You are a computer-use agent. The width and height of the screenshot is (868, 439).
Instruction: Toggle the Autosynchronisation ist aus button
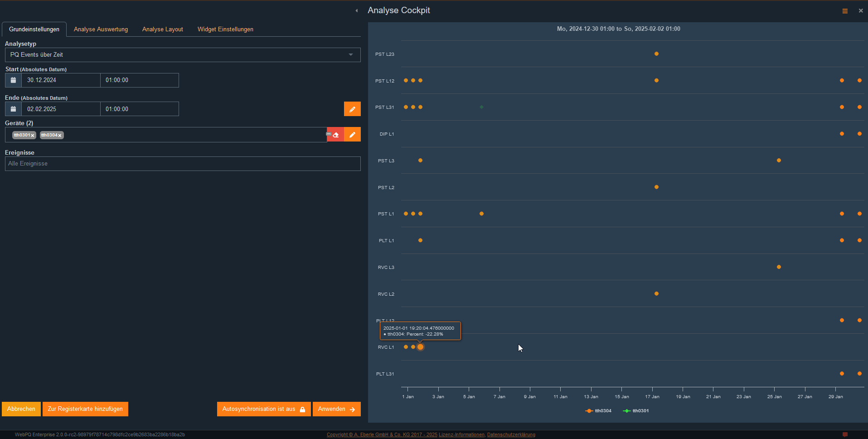tap(263, 409)
